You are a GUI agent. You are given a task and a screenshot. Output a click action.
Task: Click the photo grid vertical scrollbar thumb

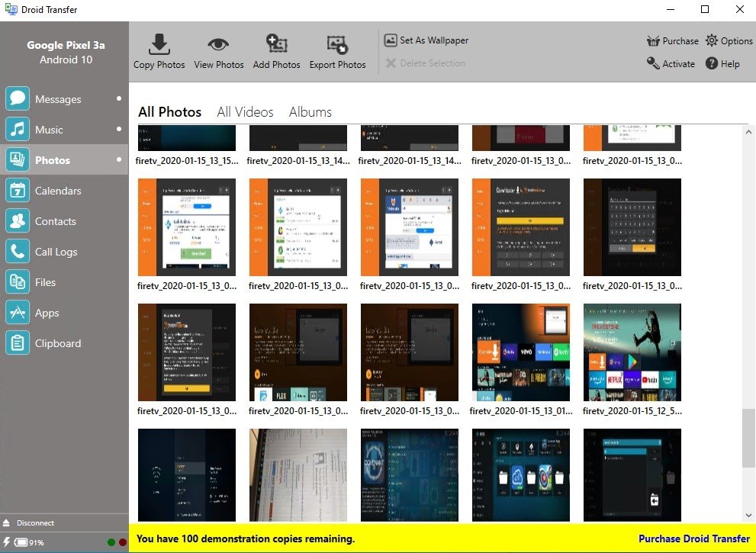[x=748, y=438]
